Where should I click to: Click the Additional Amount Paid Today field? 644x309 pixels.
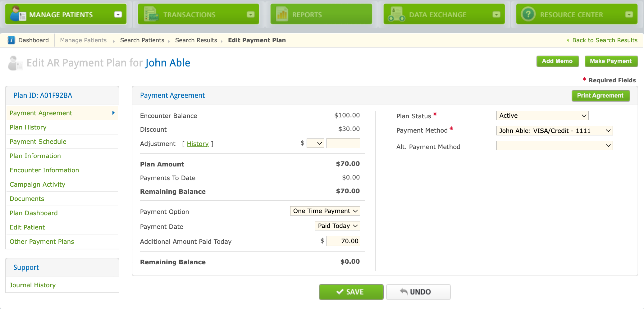[343, 241]
